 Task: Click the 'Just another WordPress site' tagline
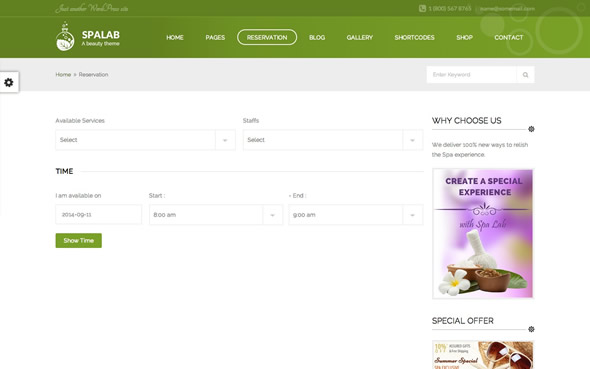coord(92,8)
